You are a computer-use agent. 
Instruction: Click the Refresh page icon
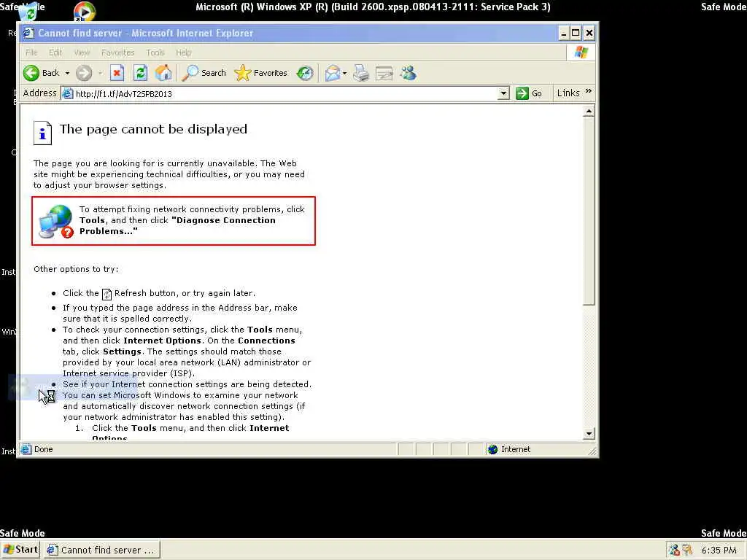(140, 73)
